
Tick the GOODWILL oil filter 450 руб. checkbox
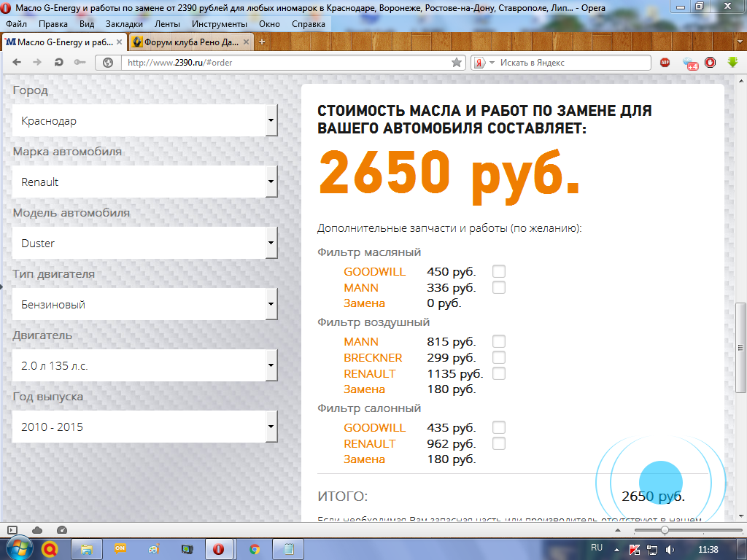[x=499, y=271]
